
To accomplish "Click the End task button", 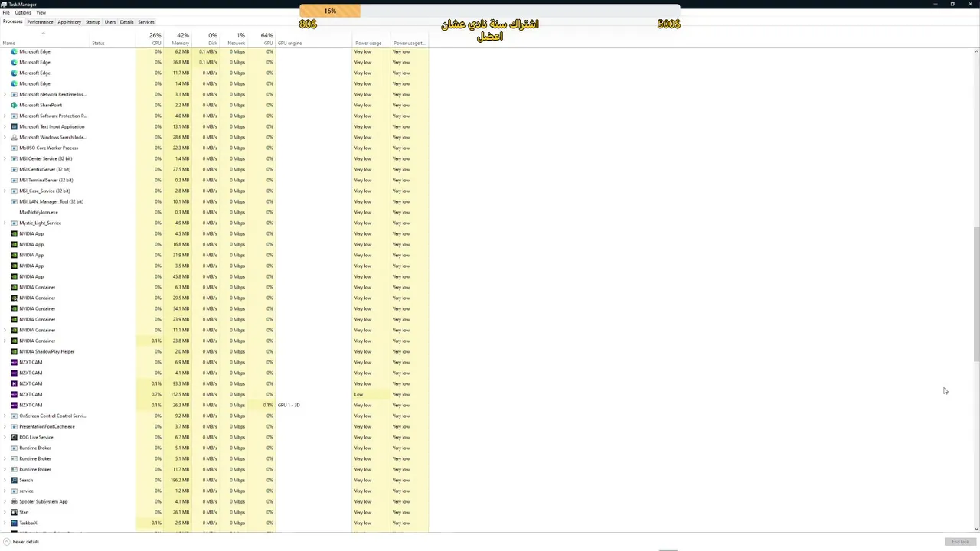I will point(959,542).
